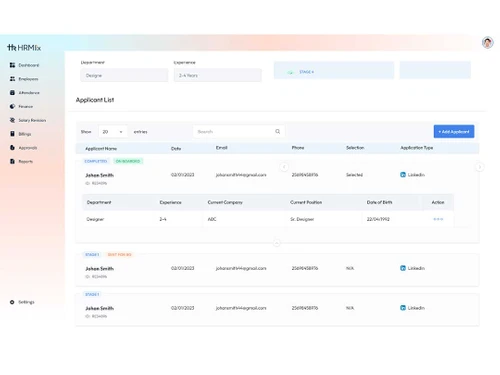Select Reports in the sidebar menu
The image size is (500, 375).
[26, 161]
